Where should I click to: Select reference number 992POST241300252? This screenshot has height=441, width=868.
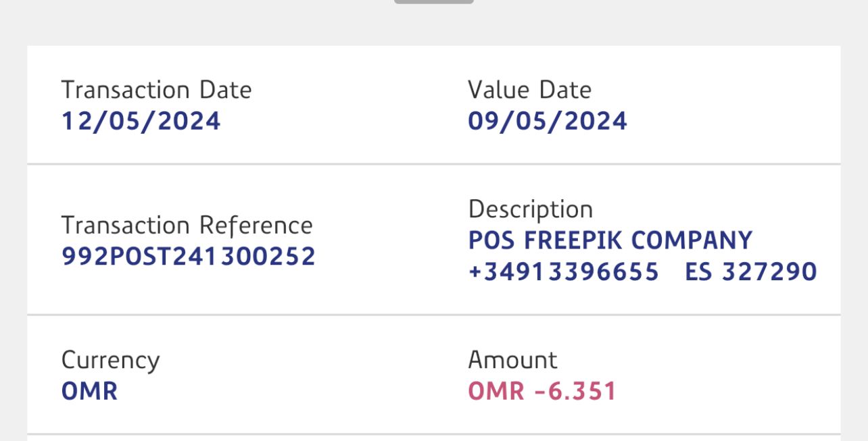point(188,257)
